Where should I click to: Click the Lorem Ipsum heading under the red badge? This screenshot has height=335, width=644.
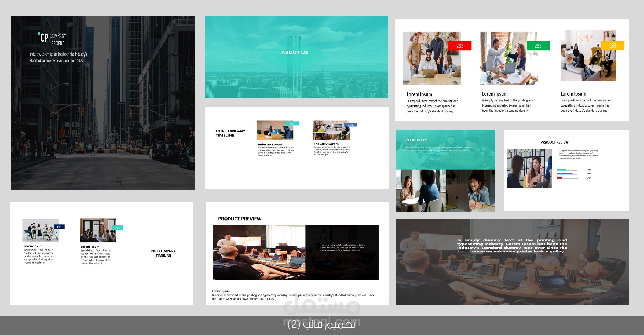[419, 94]
